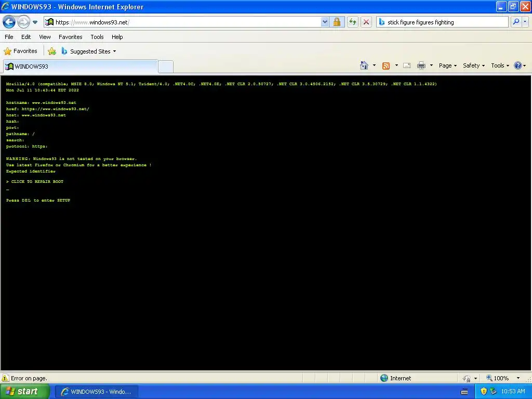This screenshot has width=532, height=399.
Task: Click the RSS feeds icon
Action: pos(386,65)
